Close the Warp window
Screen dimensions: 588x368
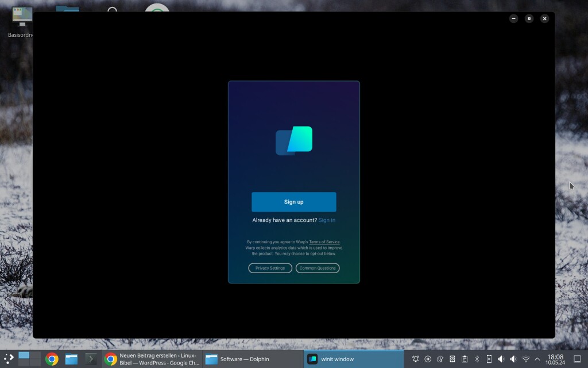click(544, 18)
